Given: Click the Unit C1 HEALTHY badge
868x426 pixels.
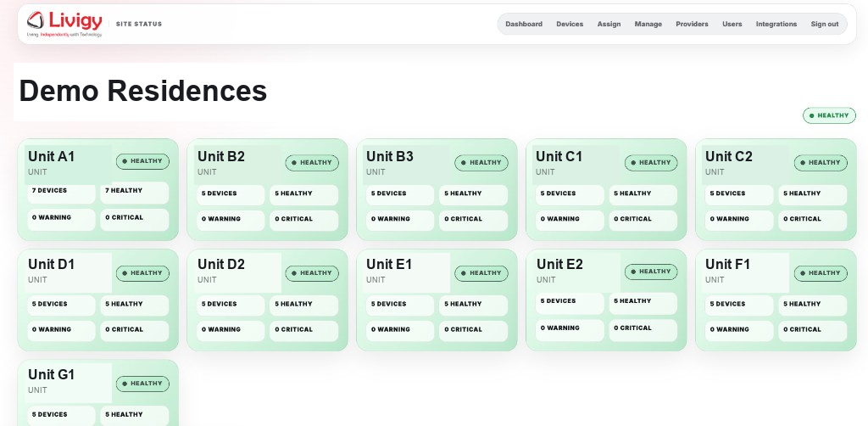Looking at the screenshot, I should click(x=652, y=163).
